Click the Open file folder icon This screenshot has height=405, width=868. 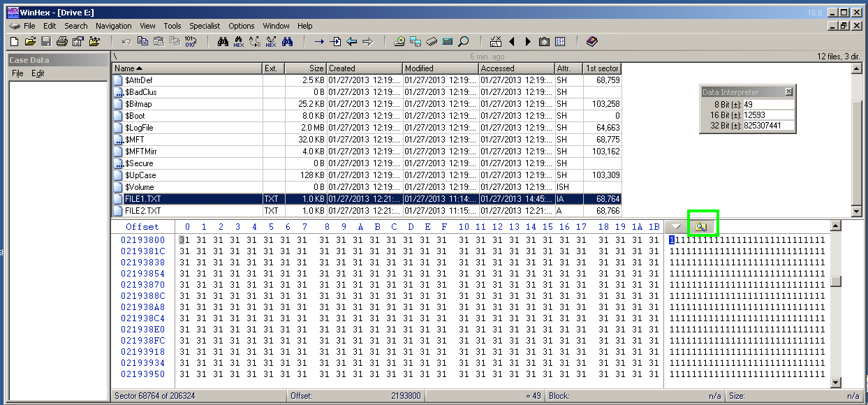coord(30,42)
